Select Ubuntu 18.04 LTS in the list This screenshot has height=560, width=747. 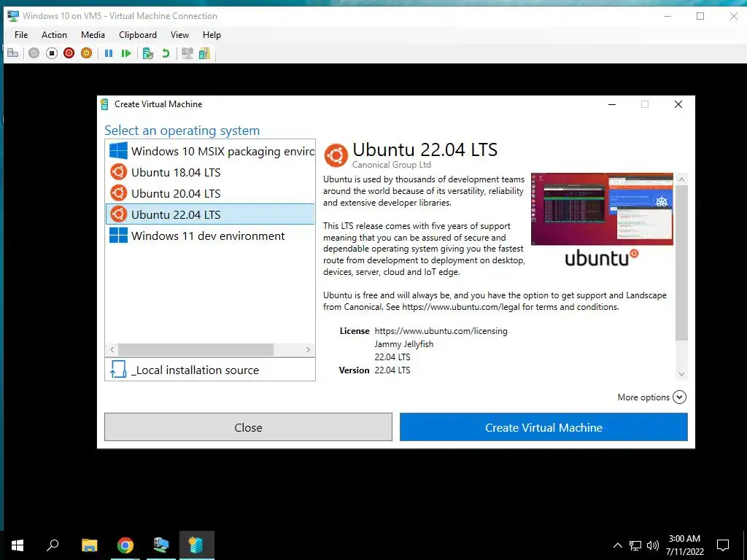(210, 172)
